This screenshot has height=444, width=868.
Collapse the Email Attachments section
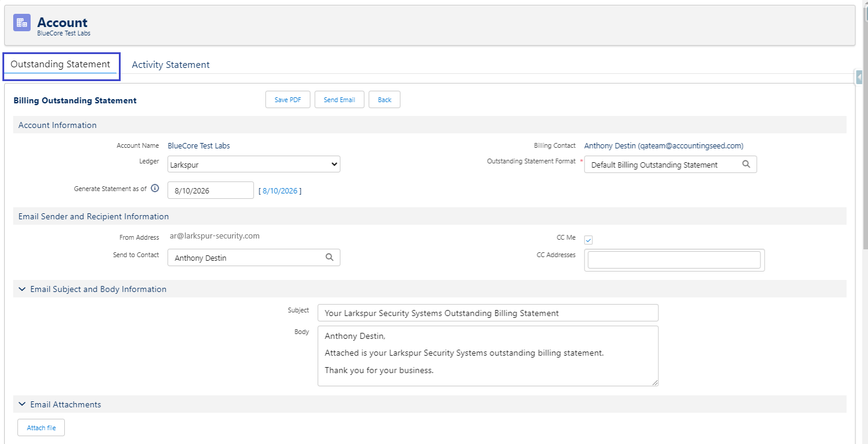[x=22, y=404]
